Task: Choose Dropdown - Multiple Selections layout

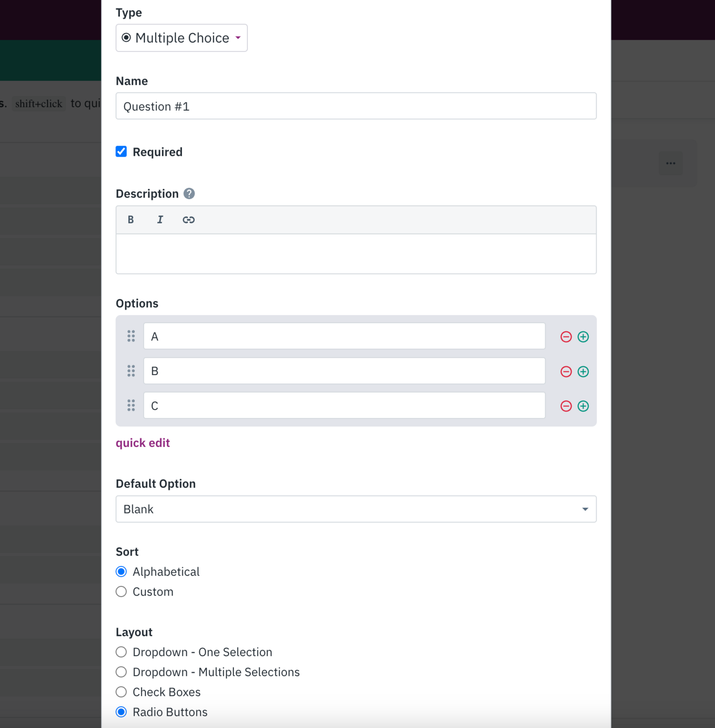Action: 121,672
